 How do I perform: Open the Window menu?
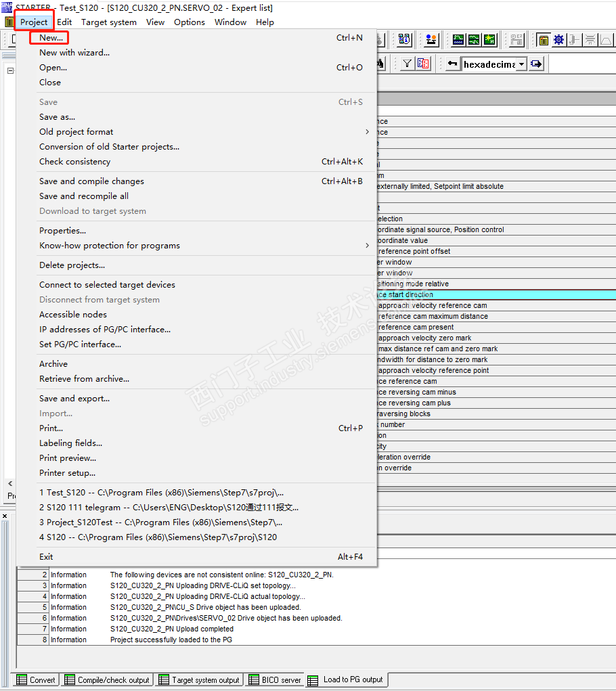point(230,22)
